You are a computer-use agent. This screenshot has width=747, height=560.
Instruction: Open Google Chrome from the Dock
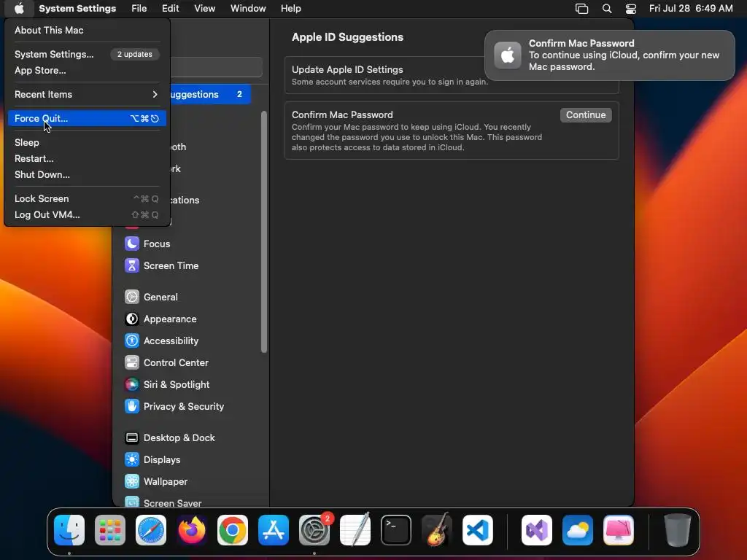click(233, 530)
